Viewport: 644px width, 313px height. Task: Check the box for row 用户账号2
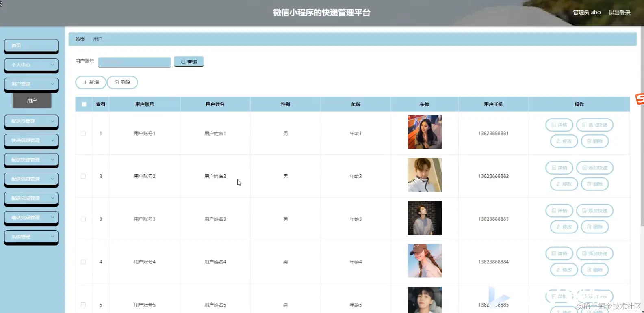click(x=83, y=176)
